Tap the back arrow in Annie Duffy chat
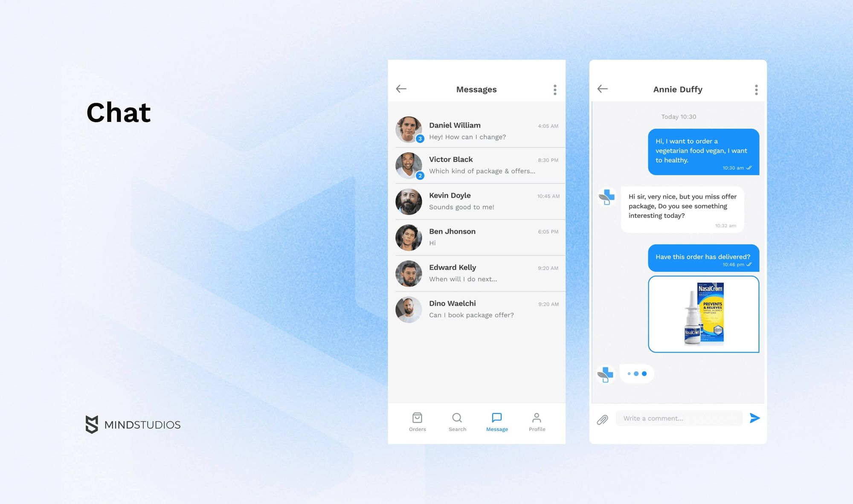Screen dimensions: 853x504 (x=602, y=89)
